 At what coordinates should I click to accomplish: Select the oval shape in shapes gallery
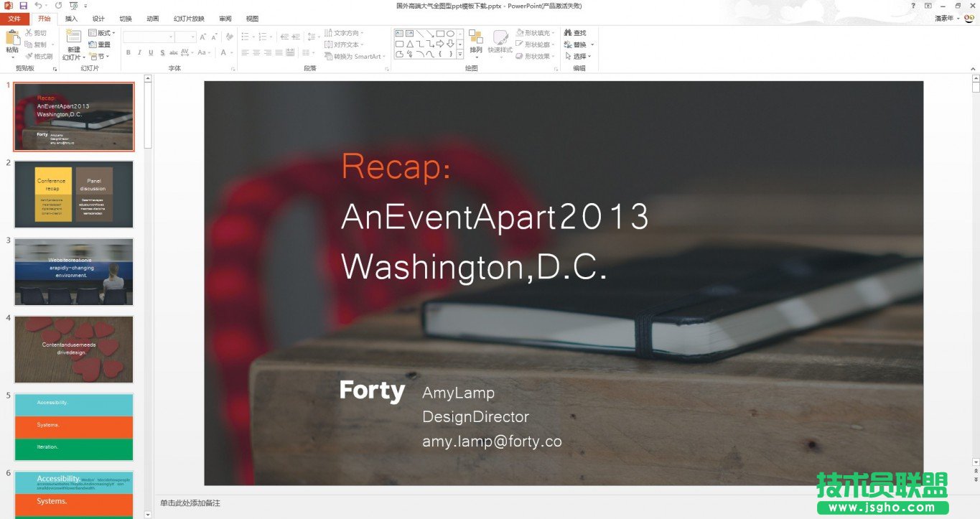click(450, 33)
